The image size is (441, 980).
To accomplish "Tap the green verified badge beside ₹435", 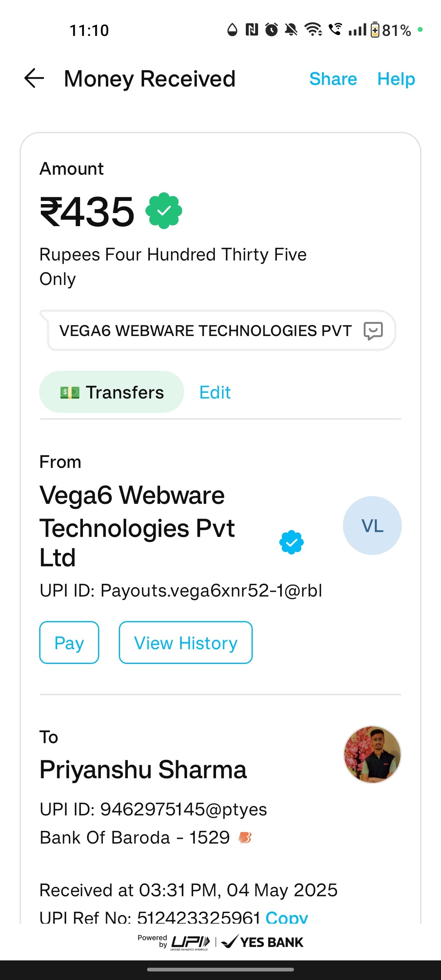I will [x=164, y=211].
